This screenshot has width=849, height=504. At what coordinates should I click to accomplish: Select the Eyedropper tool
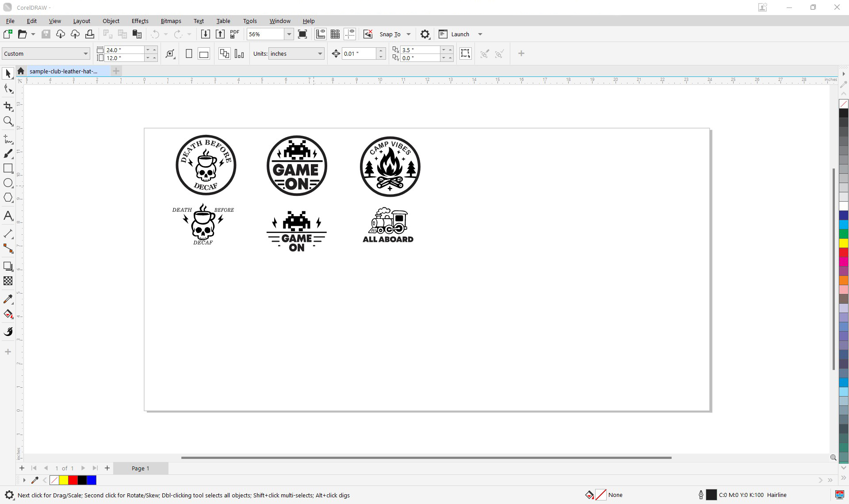pyautogui.click(x=8, y=299)
